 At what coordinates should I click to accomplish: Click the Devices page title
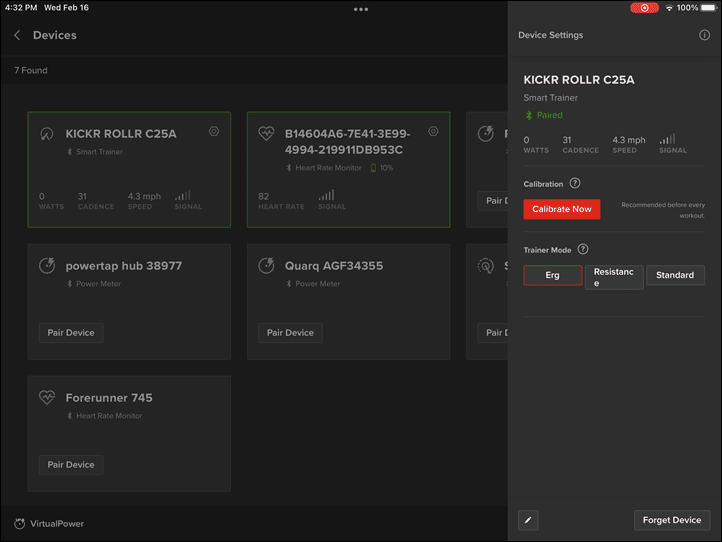pyautogui.click(x=55, y=35)
